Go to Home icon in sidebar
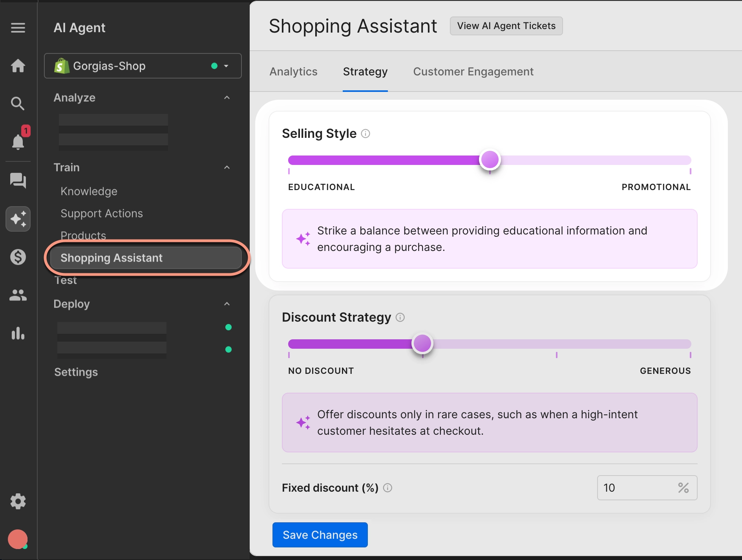Viewport: 742px width, 560px height. click(18, 65)
